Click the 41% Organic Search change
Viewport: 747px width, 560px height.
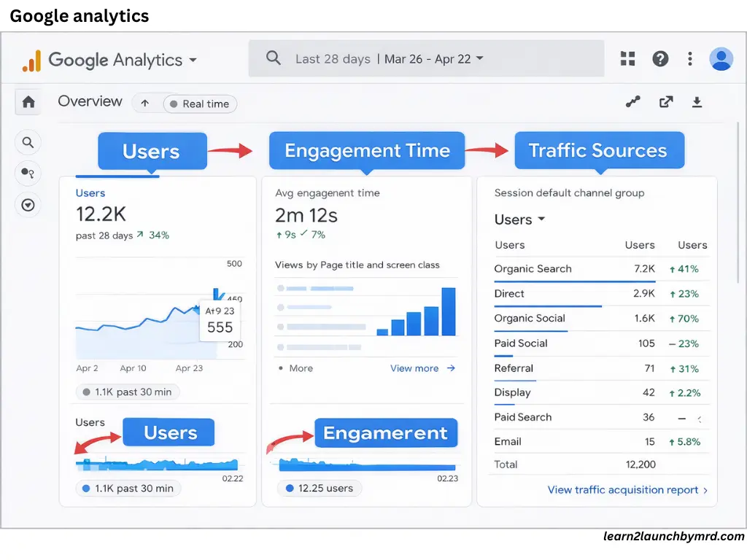tap(684, 269)
